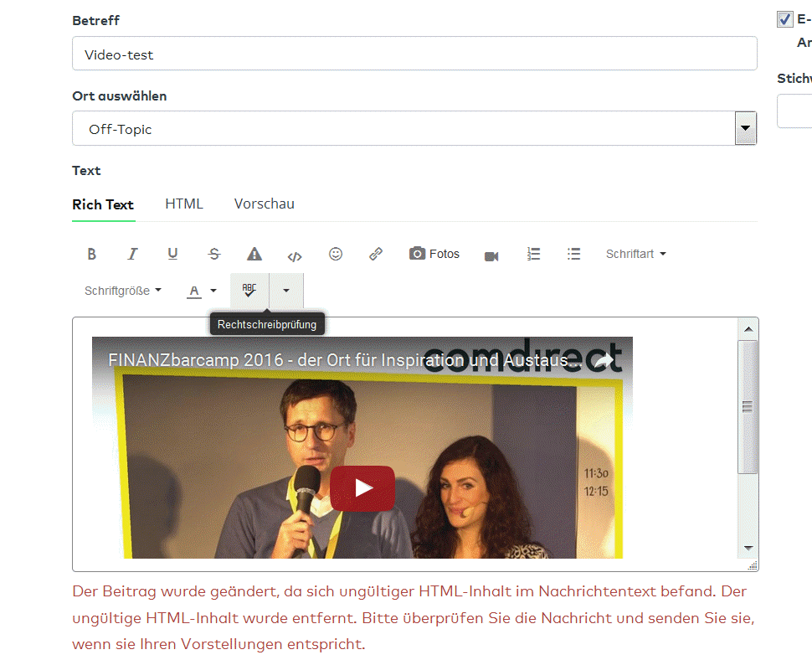The width and height of the screenshot is (812, 660).
Task: Click the editor resize grip corner
Action: (x=753, y=565)
